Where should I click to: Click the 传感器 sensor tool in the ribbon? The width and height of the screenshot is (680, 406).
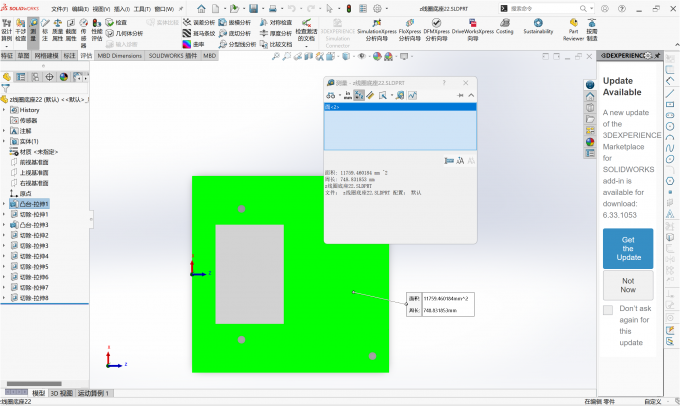click(x=84, y=33)
